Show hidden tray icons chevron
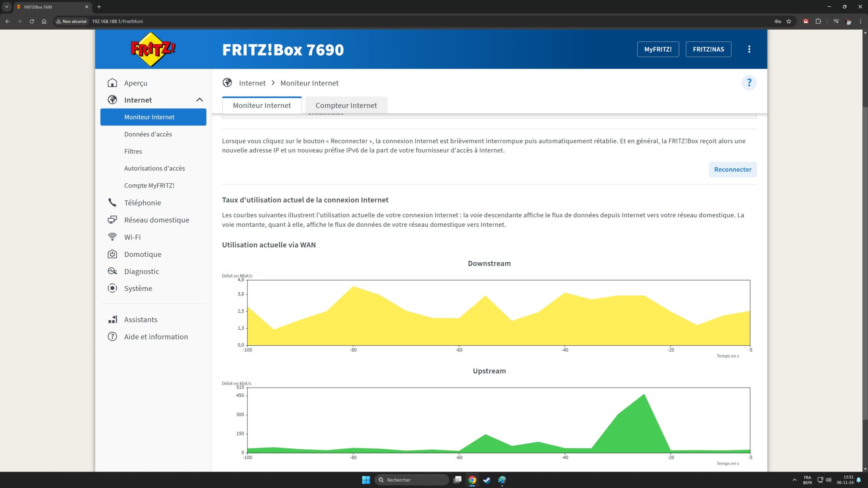Viewport: 868px width, 488px height. (x=794, y=480)
